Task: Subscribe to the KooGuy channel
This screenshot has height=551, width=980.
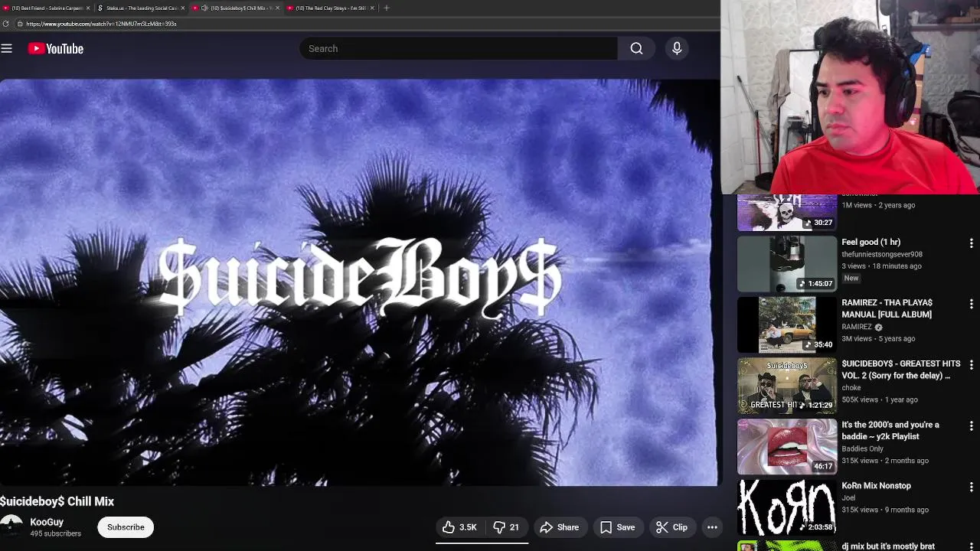Action: pyautogui.click(x=126, y=527)
